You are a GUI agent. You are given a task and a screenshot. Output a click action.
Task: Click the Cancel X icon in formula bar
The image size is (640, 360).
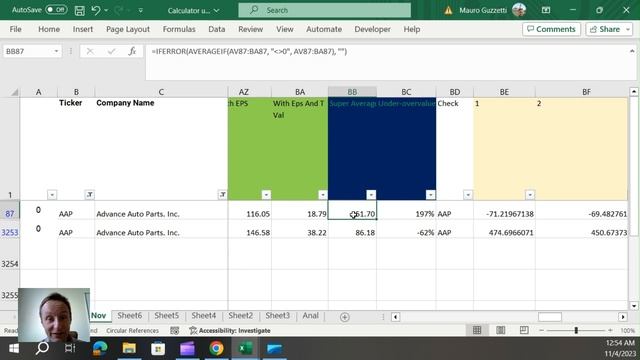point(90,51)
